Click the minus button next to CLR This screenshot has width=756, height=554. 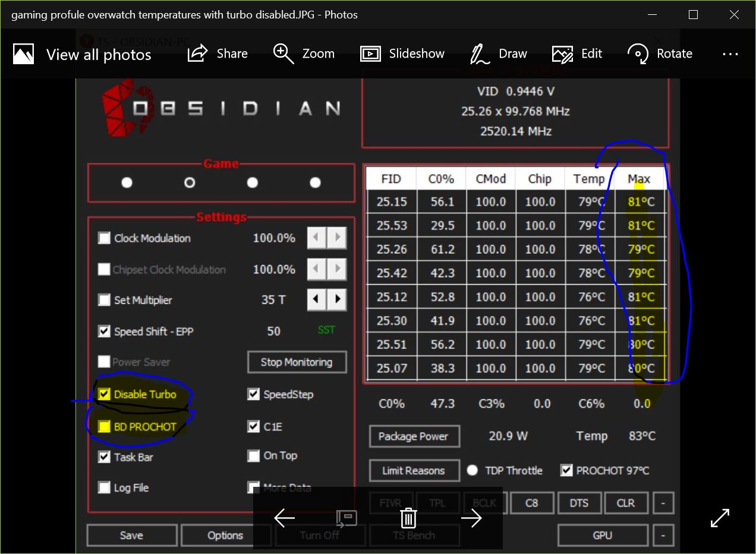[663, 503]
